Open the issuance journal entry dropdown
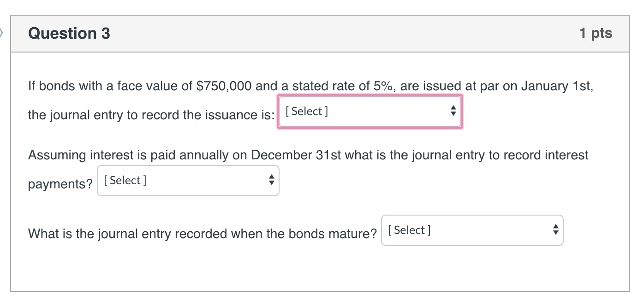 369,111
